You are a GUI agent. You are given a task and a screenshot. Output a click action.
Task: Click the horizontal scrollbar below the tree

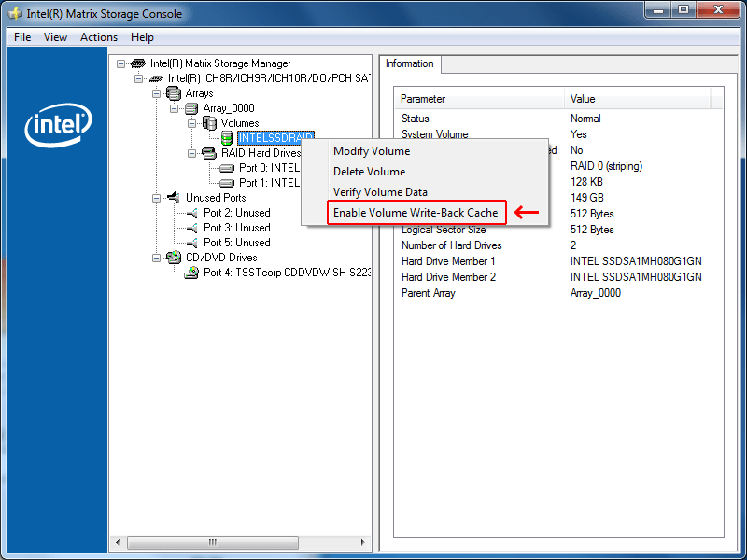[x=212, y=542]
